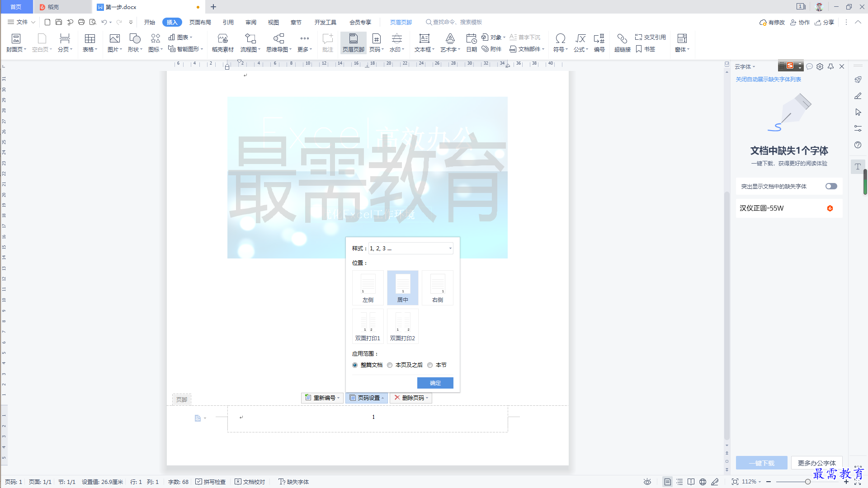Confirm with the 确定 button
Screen dimensions: 868x488
[435, 383]
